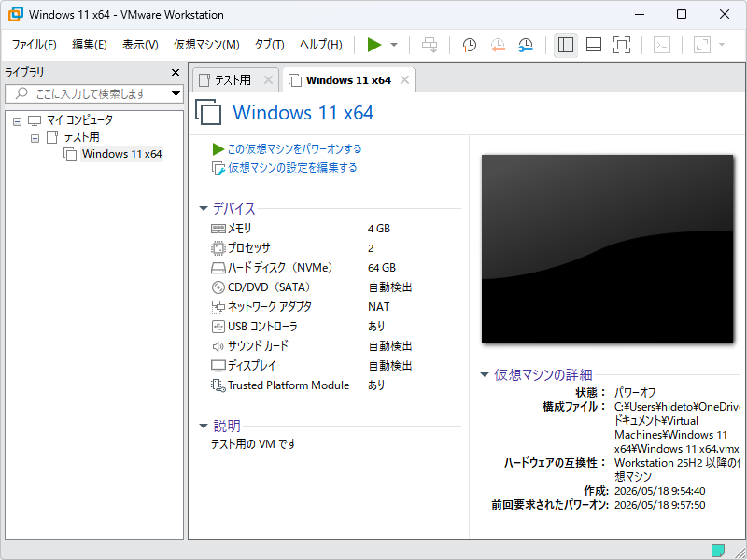Toggle the thumbnail bar view icon

[x=594, y=45]
